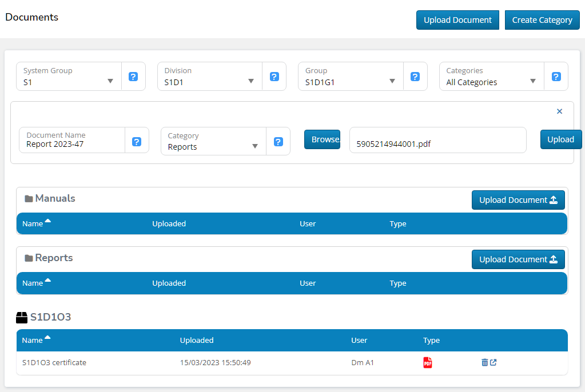Click the help icon next to Document Name
Image resolution: width=585 pixels, height=392 pixels.
pyautogui.click(x=137, y=141)
